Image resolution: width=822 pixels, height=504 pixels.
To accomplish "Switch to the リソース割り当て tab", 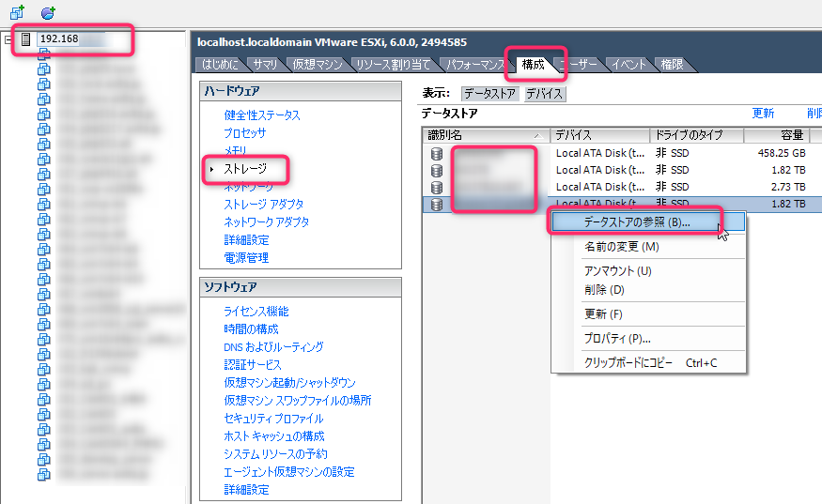I will [394, 65].
